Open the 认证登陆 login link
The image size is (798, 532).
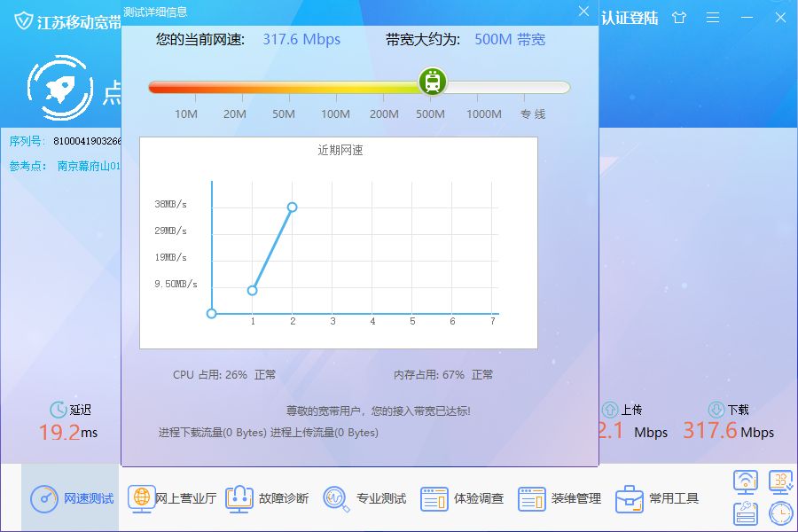[630, 19]
